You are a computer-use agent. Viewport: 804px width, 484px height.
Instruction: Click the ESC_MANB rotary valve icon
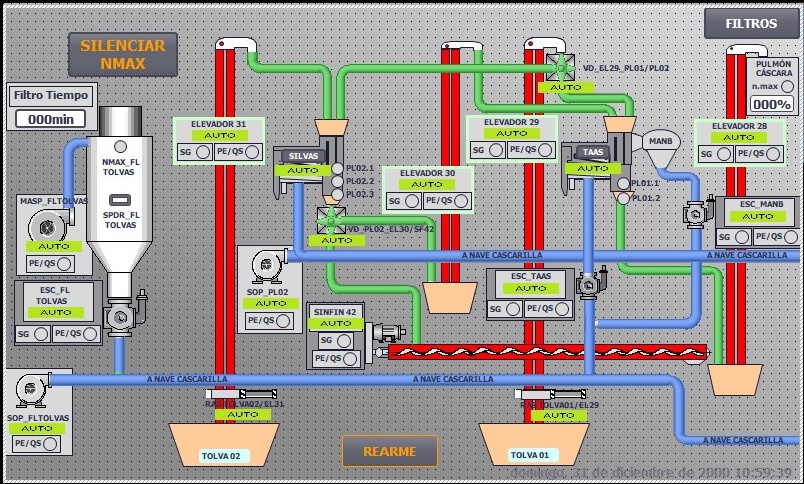(698, 212)
